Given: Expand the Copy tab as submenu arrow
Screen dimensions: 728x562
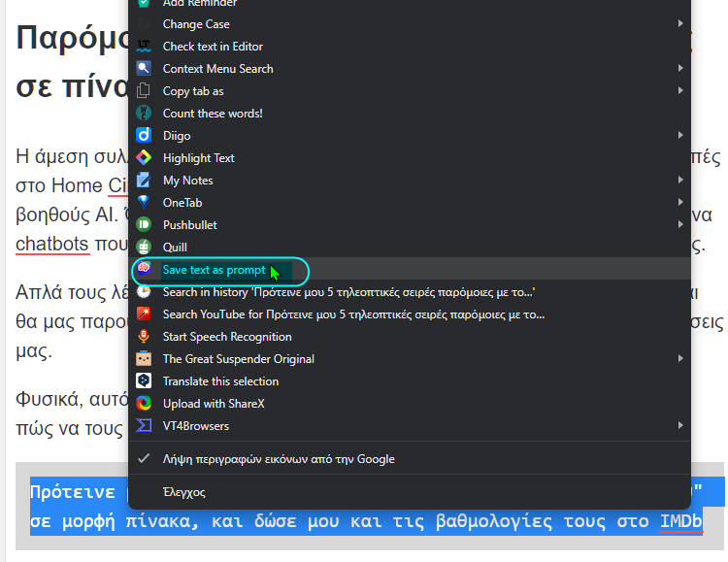Looking at the screenshot, I should [680, 90].
